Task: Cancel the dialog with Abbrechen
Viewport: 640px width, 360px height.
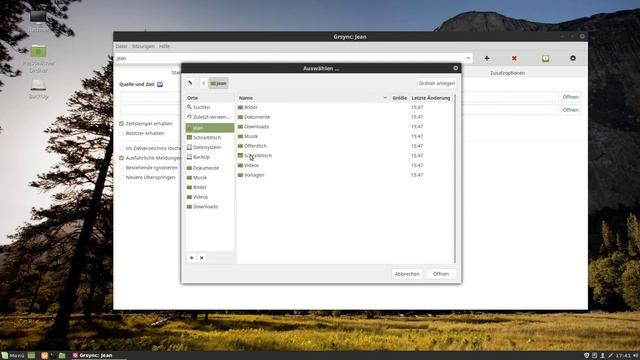Action: [407, 274]
